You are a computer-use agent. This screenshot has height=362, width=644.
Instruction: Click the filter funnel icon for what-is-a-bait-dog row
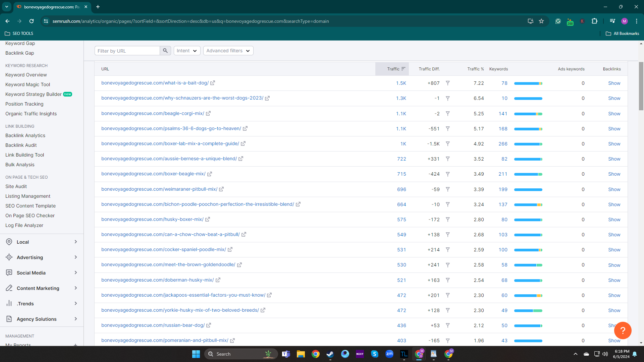click(x=447, y=83)
